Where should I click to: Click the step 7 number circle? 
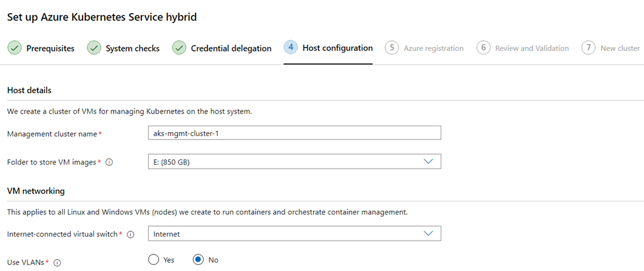(589, 48)
